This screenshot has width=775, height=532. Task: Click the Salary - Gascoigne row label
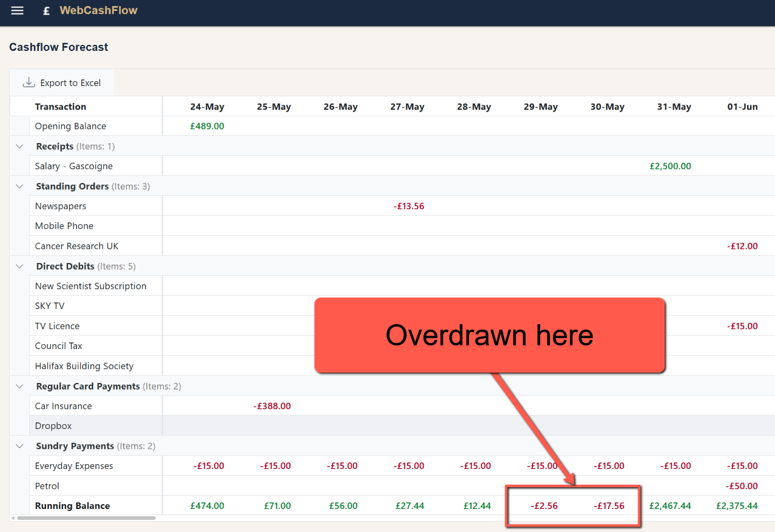[74, 166]
